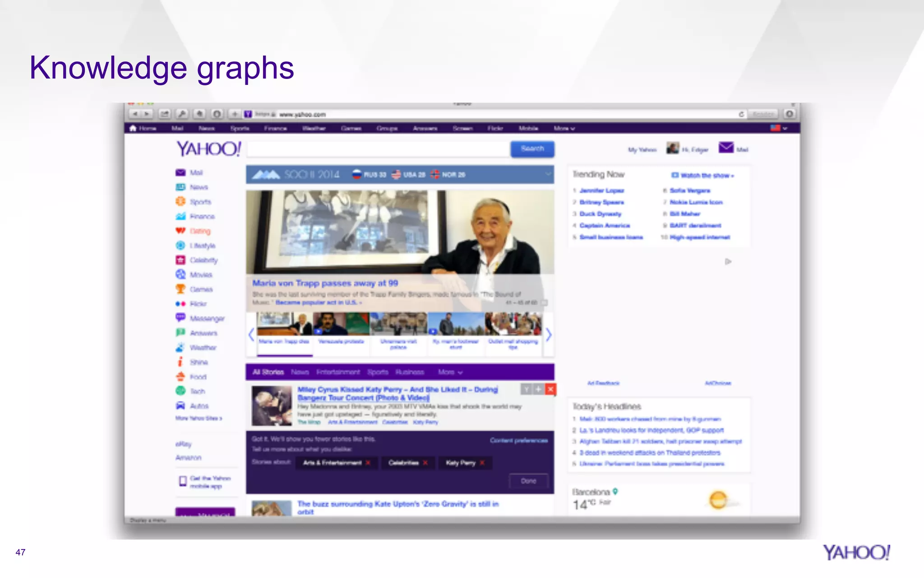
Task: Open the News sidebar icon
Action: point(180,187)
